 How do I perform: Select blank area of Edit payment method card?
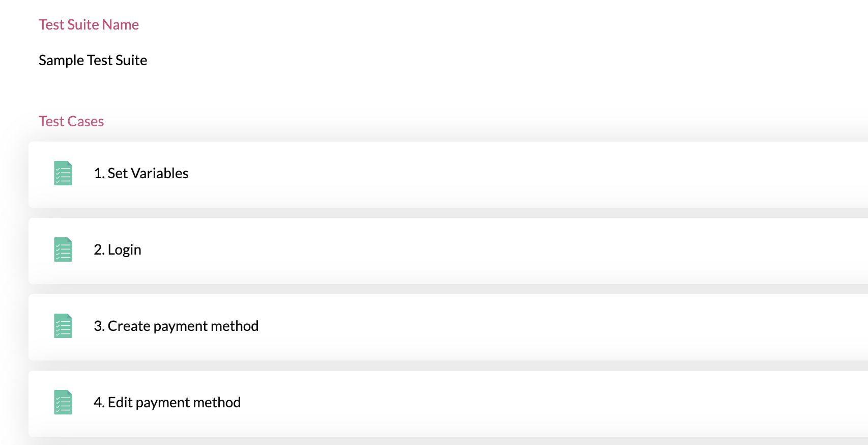[x=560, y=403]
